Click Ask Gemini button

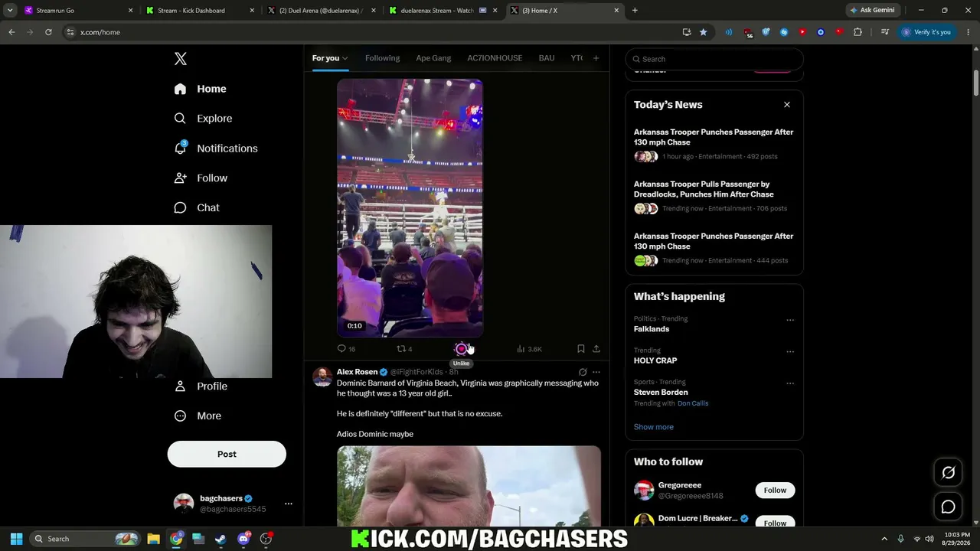point(873,11)
